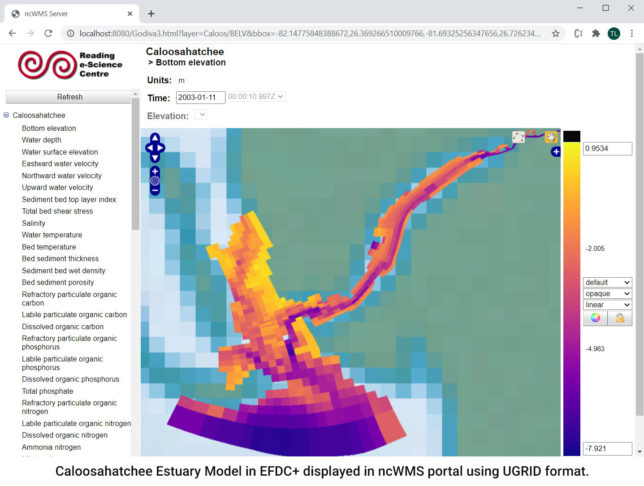This screenshot has width=644, height=486.
Task: Click the Time date input field
Action: pyautogui.click(x=200, y=97)
